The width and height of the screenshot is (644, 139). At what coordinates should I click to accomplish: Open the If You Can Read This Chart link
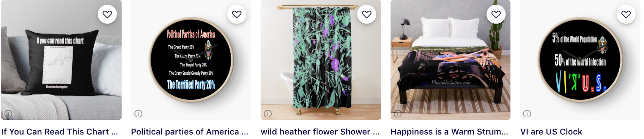click(59, 132)
